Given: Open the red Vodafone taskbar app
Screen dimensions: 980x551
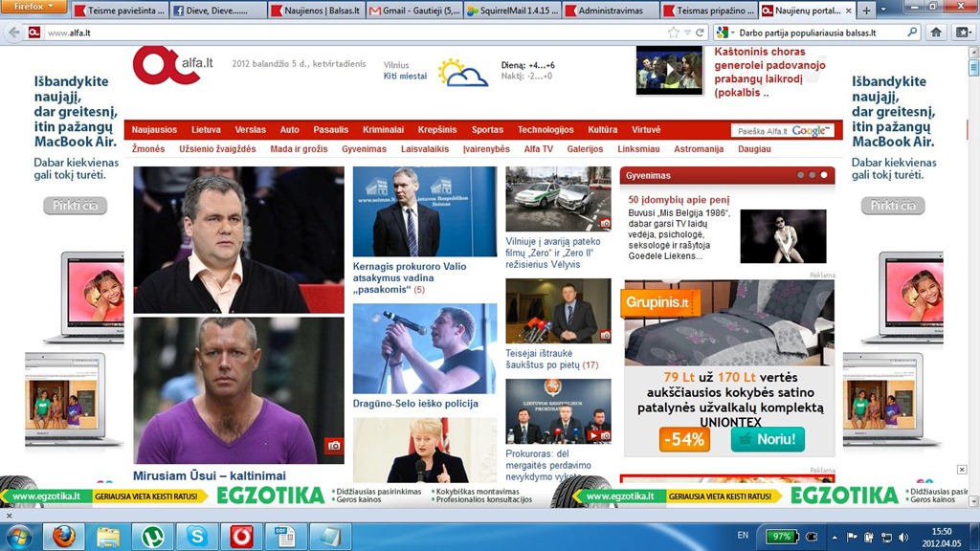Looking at the screenshot, I should tap(241, 536).
